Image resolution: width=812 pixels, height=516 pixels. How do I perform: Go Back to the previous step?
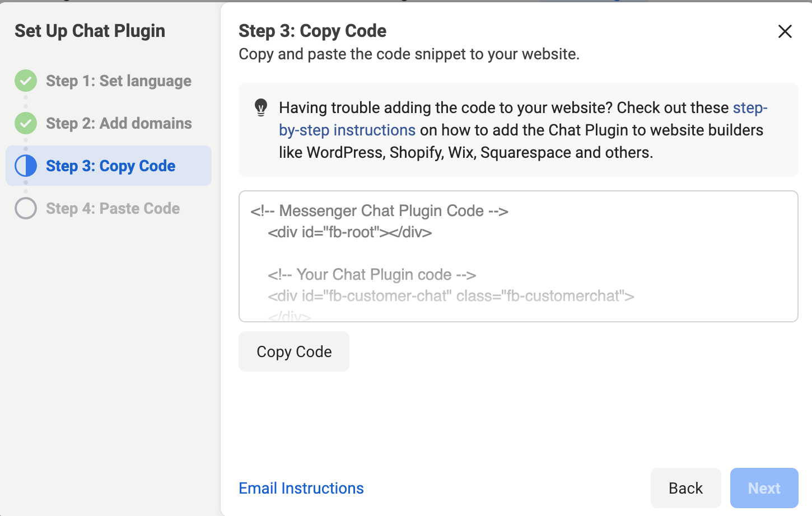[686, 488]
